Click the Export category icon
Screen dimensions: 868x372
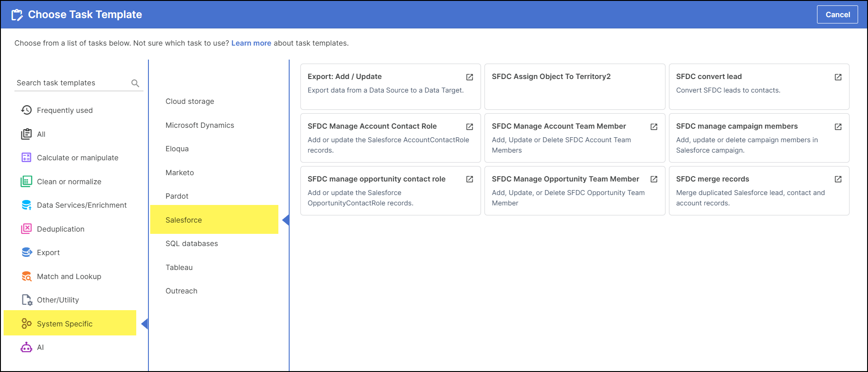27,252
